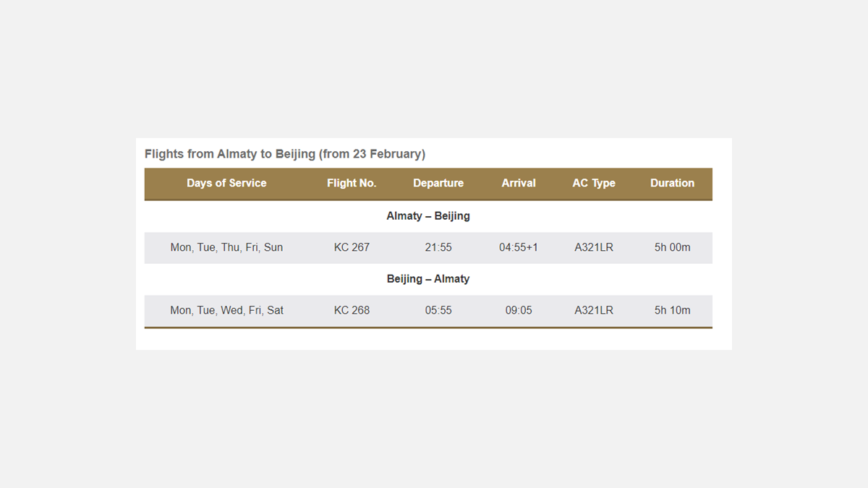Click the 'Days of Service' column header

pyautogui.click(x=226, y=184)
